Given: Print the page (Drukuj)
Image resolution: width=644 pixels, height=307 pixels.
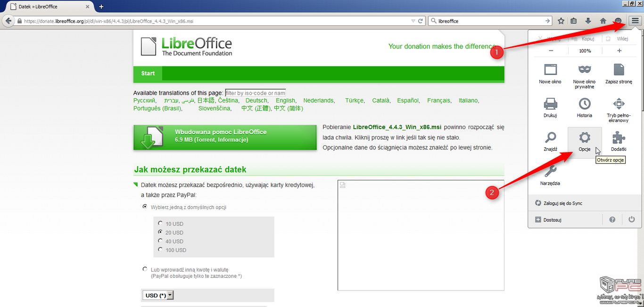Looking at the screenshot, I should (550, 108).
